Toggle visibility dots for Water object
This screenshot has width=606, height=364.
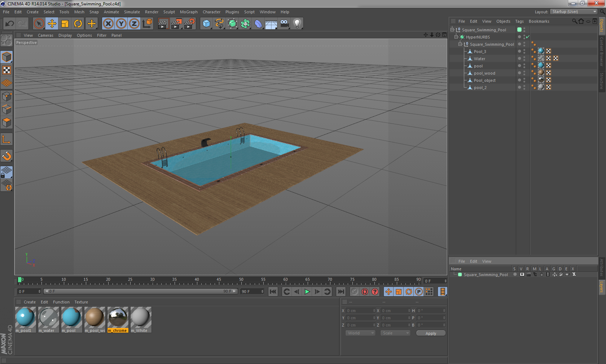coord(524,58)
